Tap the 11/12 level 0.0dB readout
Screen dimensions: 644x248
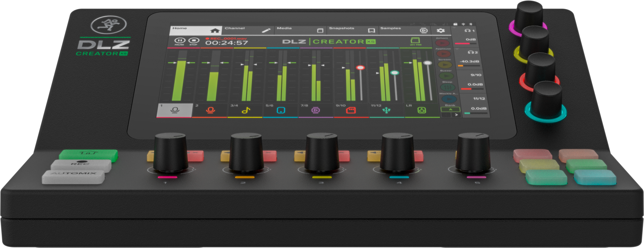tap(479, 108)
